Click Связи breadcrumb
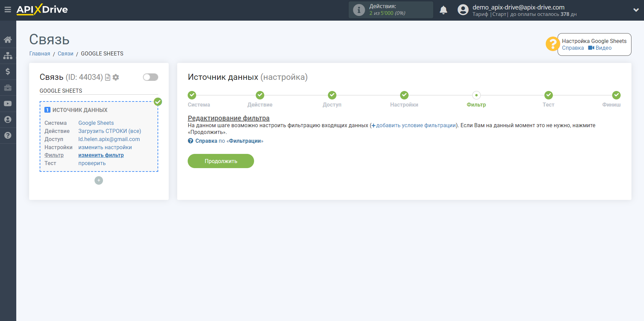The width and height of the screenshot is (644, 321). pyautogui.click(x=65, y=54)
